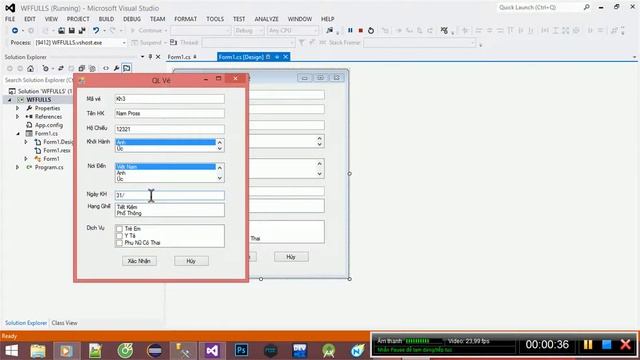
Task: Click the Mã vé text field
Action: tap(169, 99)
